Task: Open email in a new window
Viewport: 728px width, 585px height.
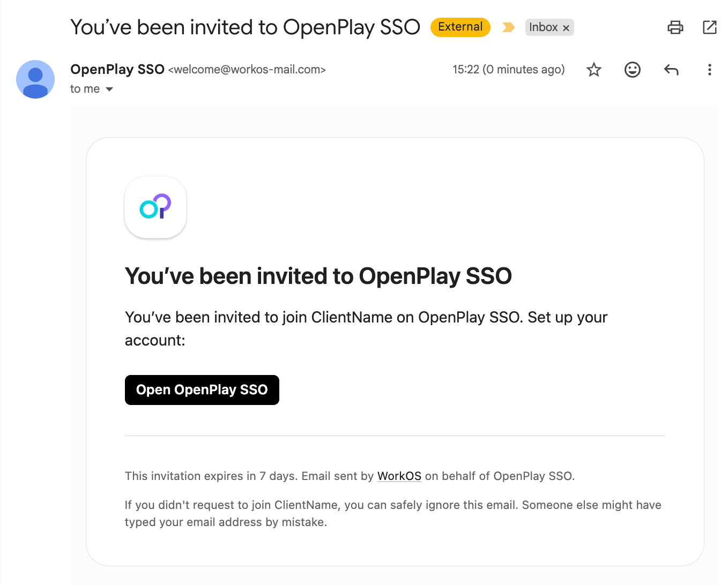Action: pyautogui.click(x=709, y=27)
